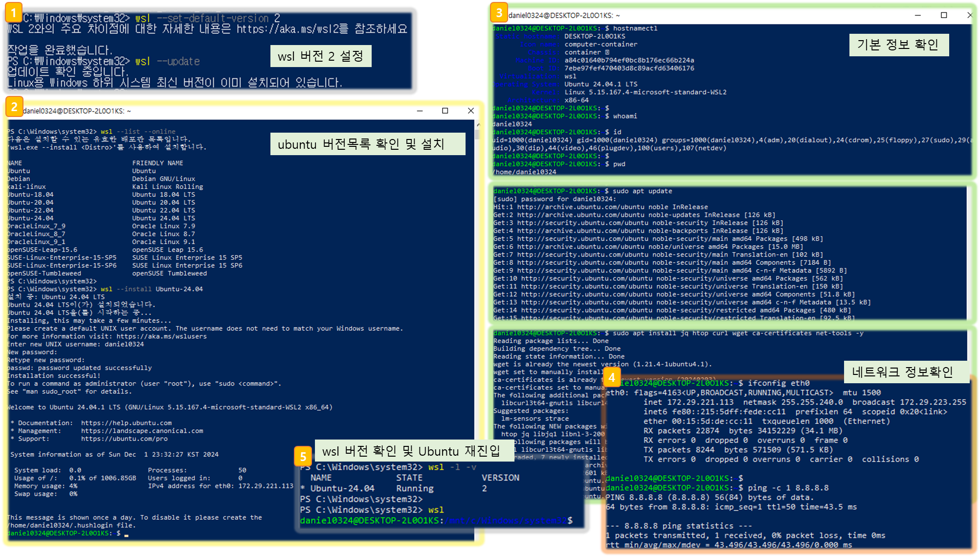Viewport: 980px width, 557px height.
Task: Click the orange number 1 badge
Action: [x=14, y=13]
